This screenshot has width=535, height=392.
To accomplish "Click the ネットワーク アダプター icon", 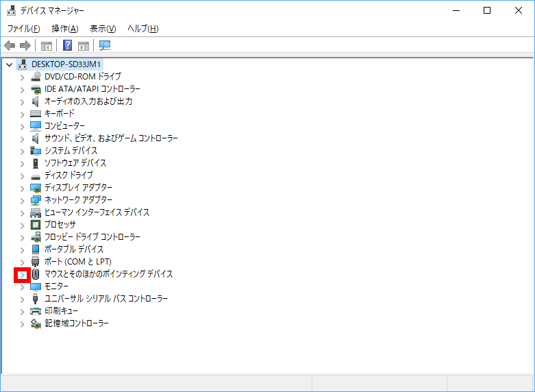I will click(x=36, y=200).
